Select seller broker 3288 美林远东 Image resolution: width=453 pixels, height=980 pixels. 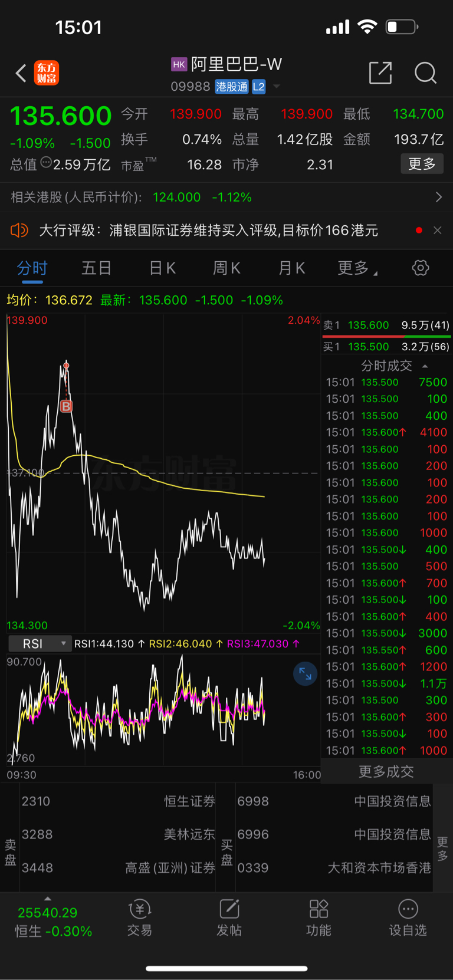(118, 834)
